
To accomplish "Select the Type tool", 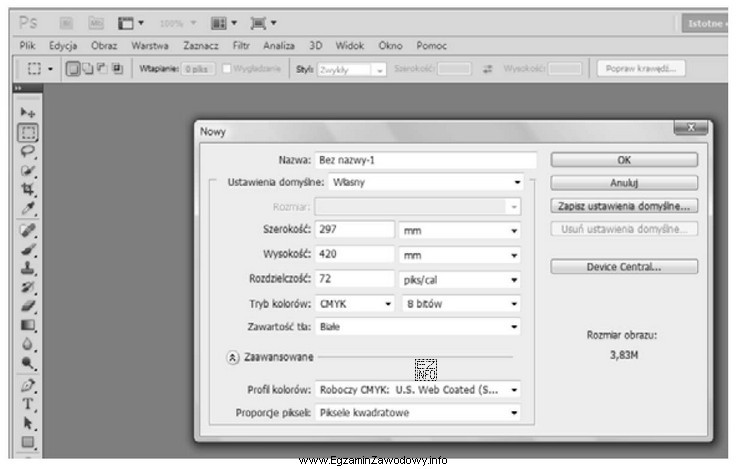I will click(x=28, y=404).
